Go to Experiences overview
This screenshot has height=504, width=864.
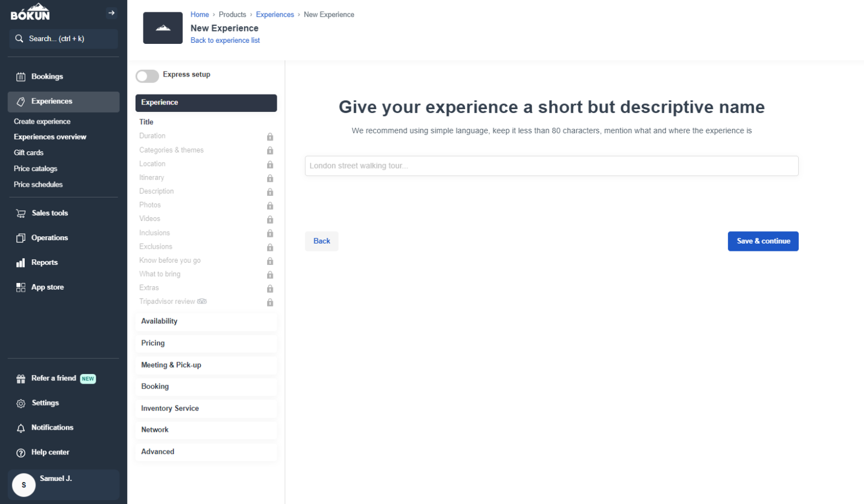[x=49, y=137]
